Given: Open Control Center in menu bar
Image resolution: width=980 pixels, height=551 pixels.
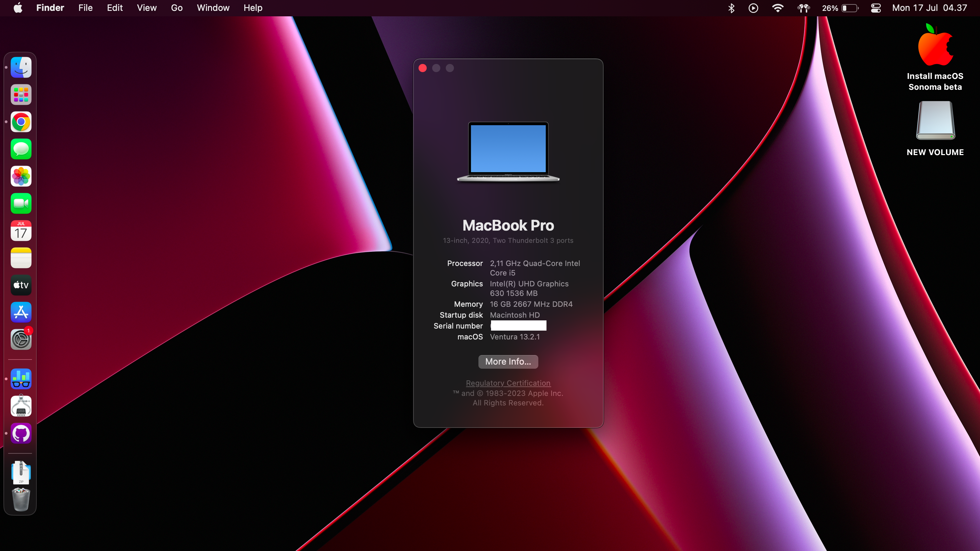Looking at the screenshot, I should coord(876,8).
